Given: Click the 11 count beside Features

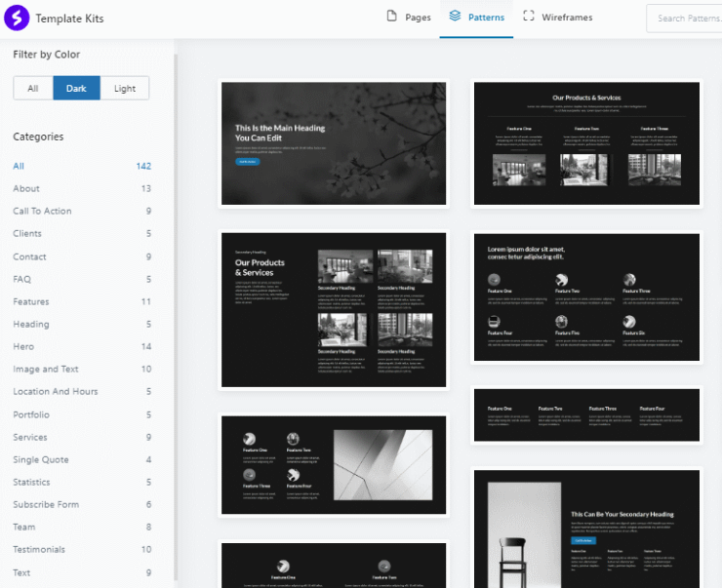Looking at the screenshot, I should pyautogui.click(x=146, y=302).
